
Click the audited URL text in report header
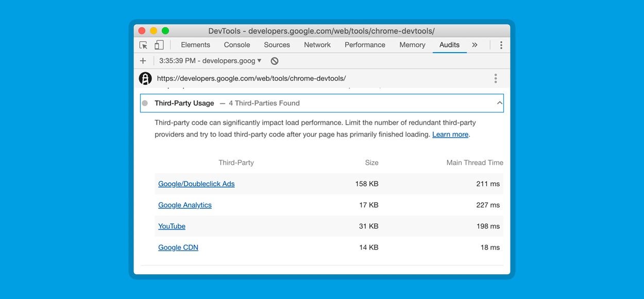pos(251,78)
